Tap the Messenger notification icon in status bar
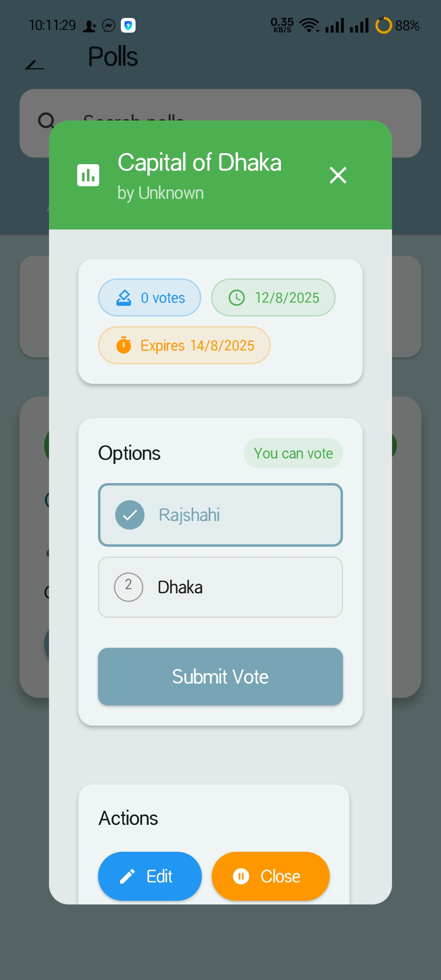Screen dimensions: 441x980 pos(109,26)
